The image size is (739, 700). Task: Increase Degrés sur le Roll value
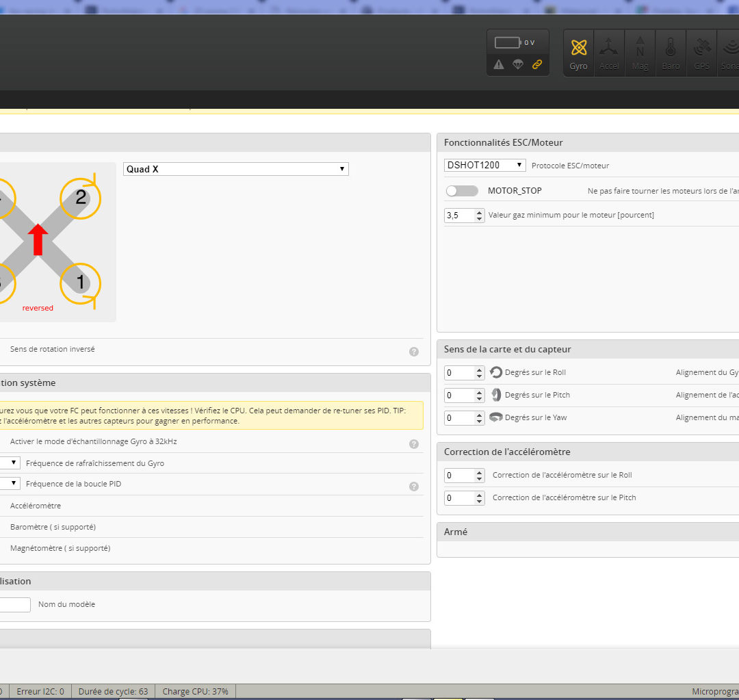479,370
